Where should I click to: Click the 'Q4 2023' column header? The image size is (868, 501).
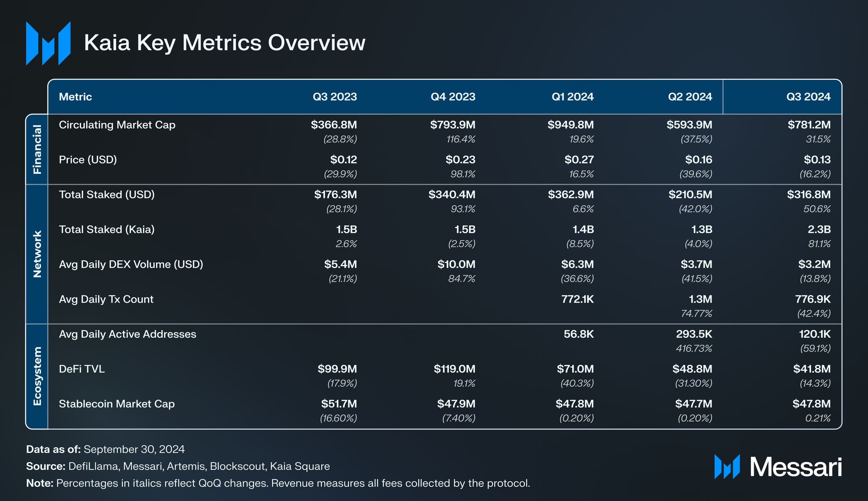coord(453,97)
